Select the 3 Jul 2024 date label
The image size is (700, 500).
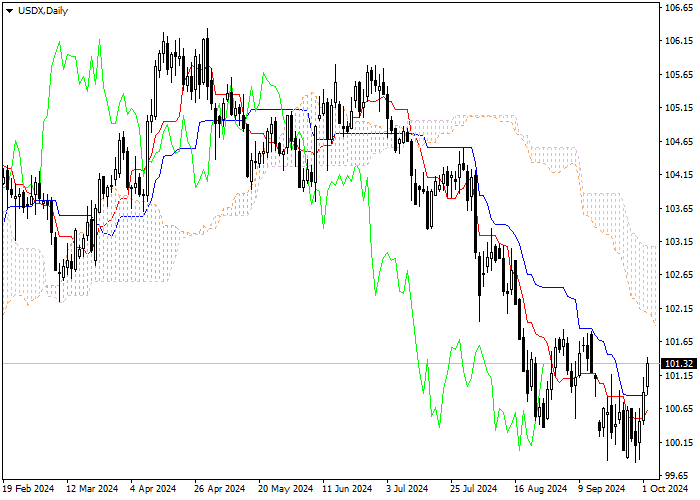coord(407,489)
